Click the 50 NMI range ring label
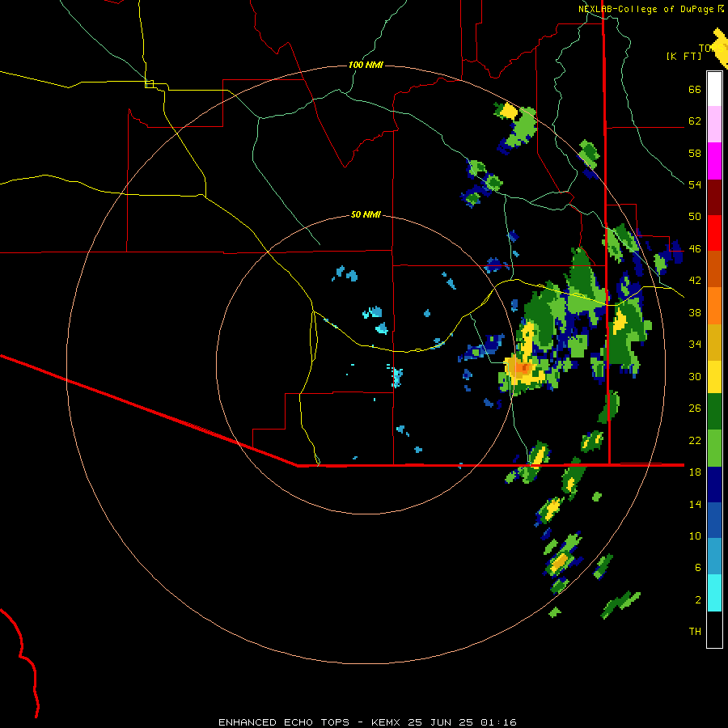The image size is (728, 728). tap(366, 214)
